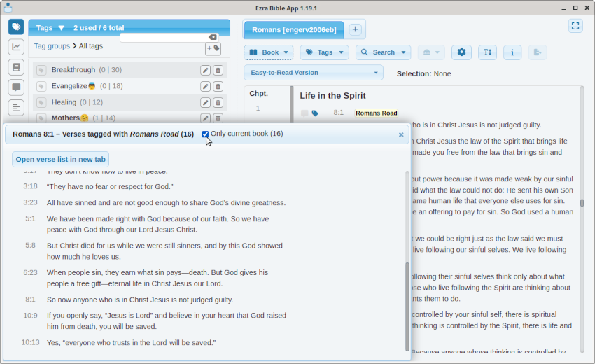Viewport: 595px width, 364px height.
Task: Select the Romans [engerv2006eb] tab
Action: point(294,29)
